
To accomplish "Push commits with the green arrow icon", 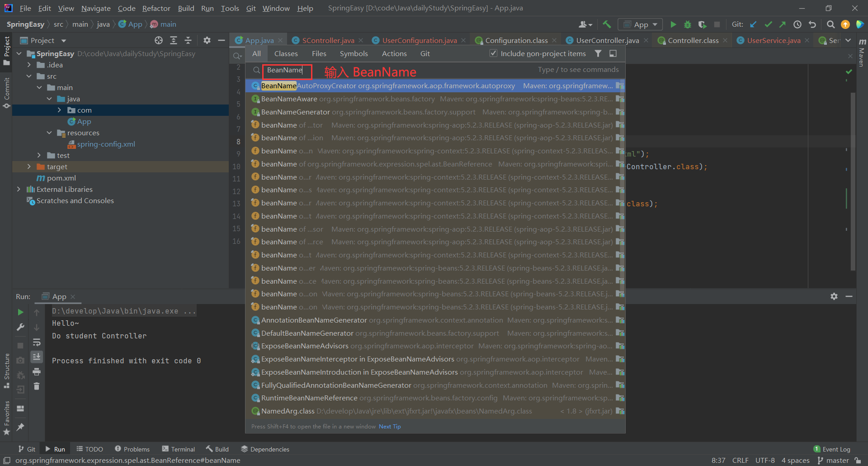I will point(783,24).
